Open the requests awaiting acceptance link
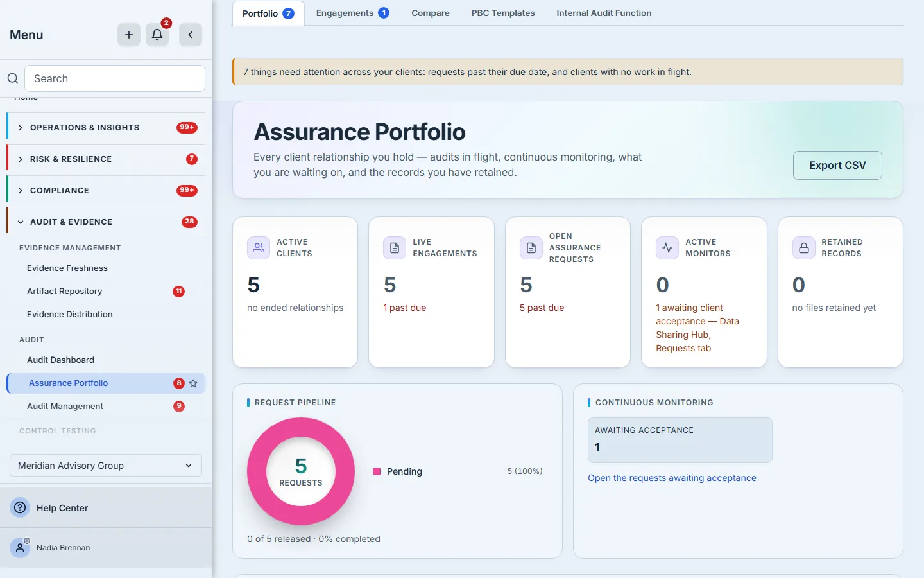Viewport: 924px width, 578px height. click(x=672, y=478)
